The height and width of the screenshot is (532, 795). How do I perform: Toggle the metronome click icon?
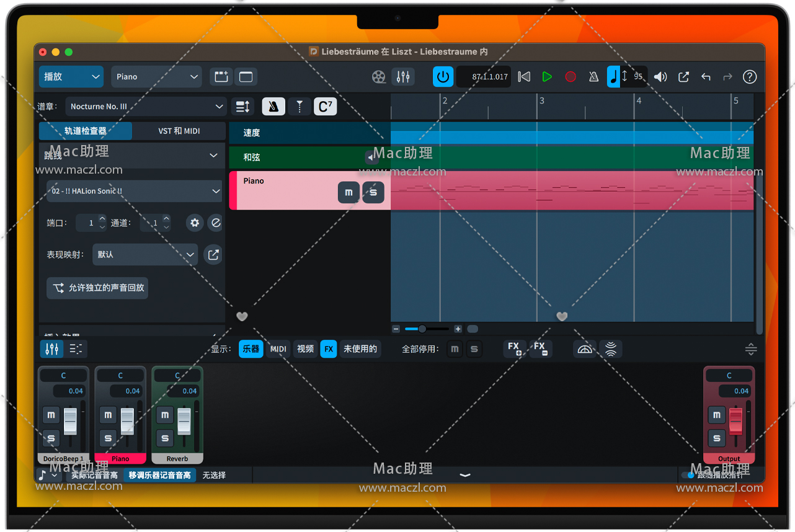click(x=593, y=77)
